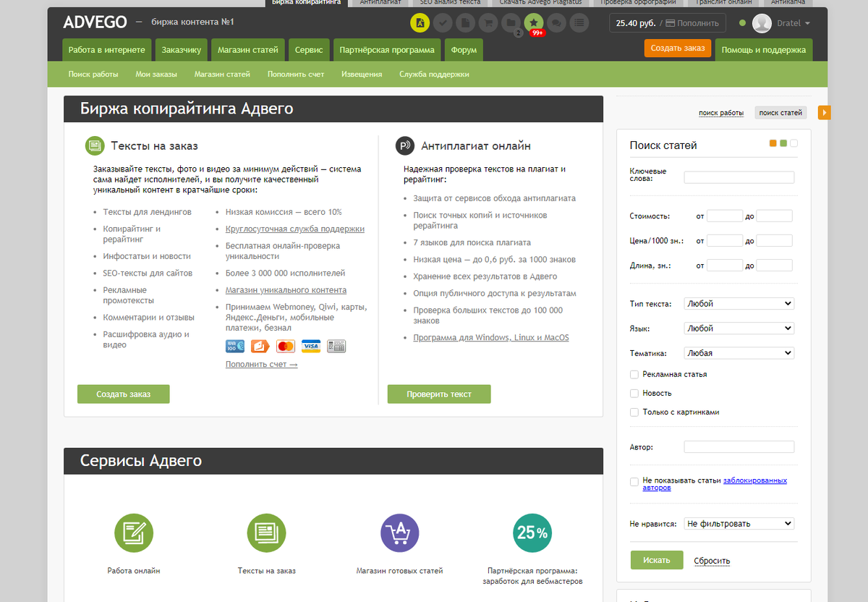The width and height of the screenshot is (868, 602).
Task: Open the Dratel user menu arrow
Action: [807, 24]
